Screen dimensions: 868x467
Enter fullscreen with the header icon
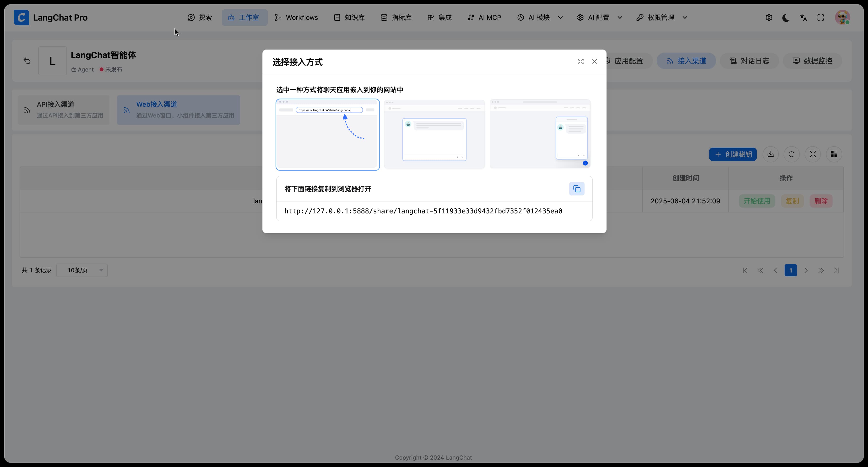(x=821, y=17)
